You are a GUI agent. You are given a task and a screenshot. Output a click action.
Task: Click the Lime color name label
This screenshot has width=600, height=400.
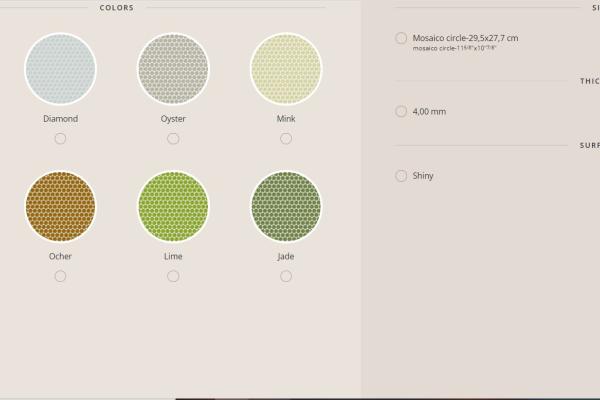(173, 256)
